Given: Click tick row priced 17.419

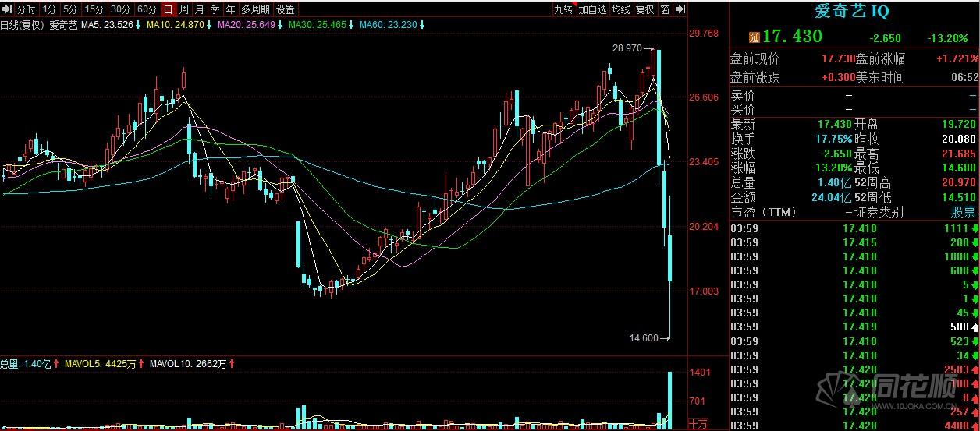Looking at the screenshot, I should tap(854, 327).
